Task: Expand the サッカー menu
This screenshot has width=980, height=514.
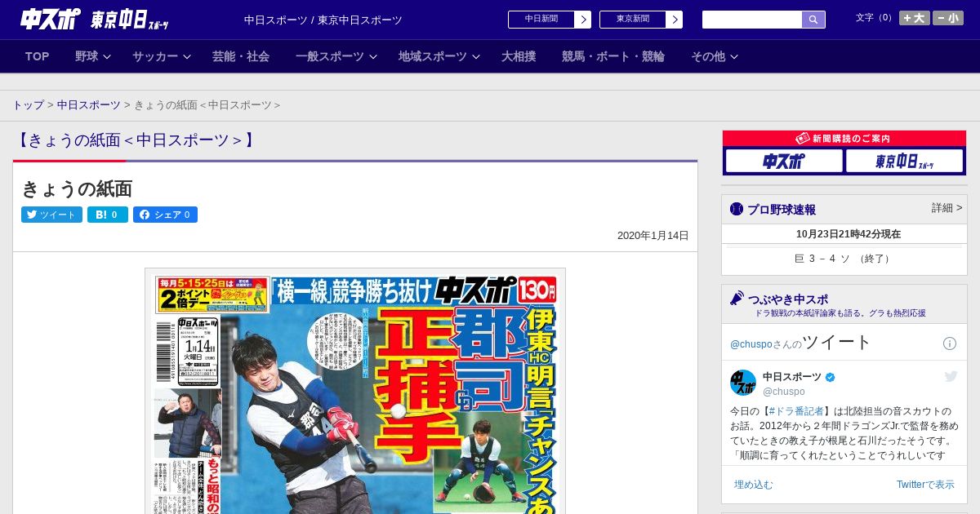Action: pyautogui.click(x=162, y=56)
